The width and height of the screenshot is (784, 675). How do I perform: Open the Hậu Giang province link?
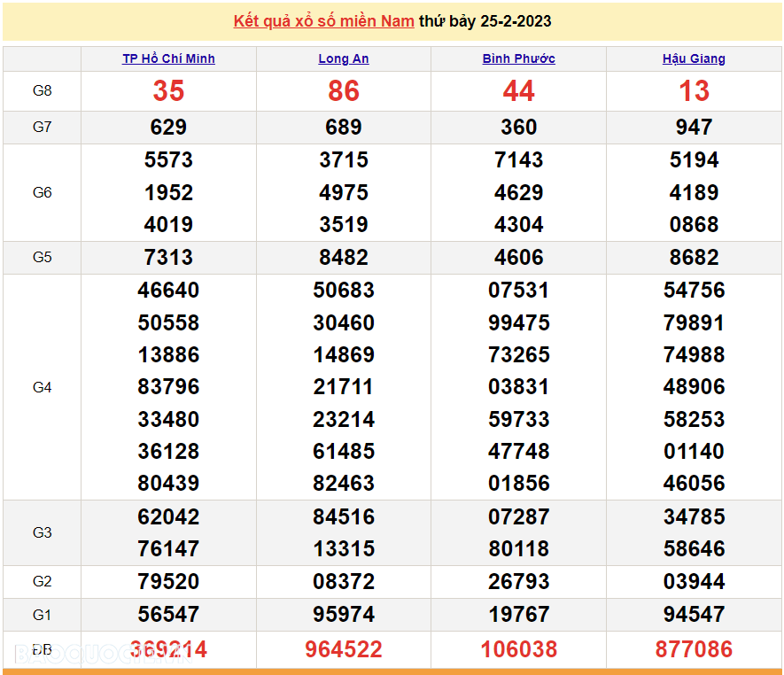694,58
